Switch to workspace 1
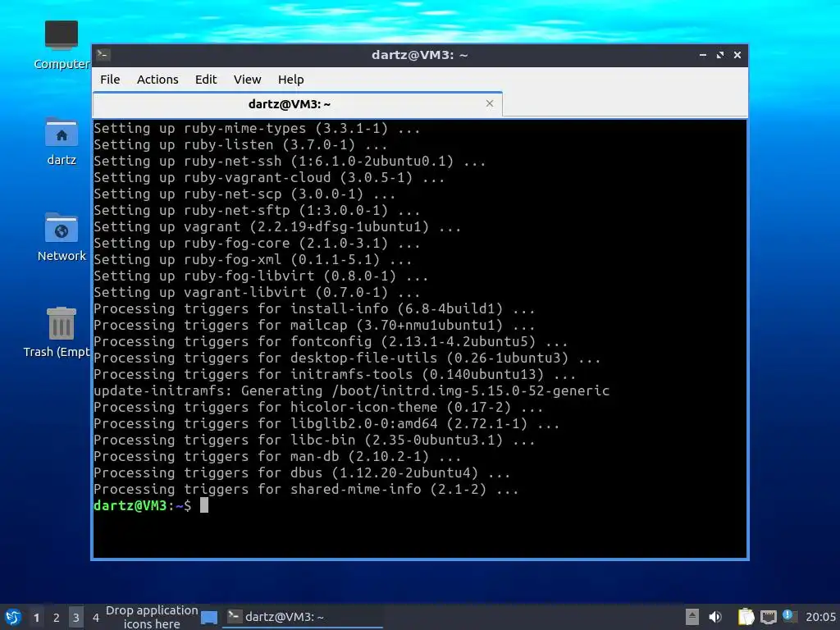This screenshot has height=630, width=840. pos(36,618)
